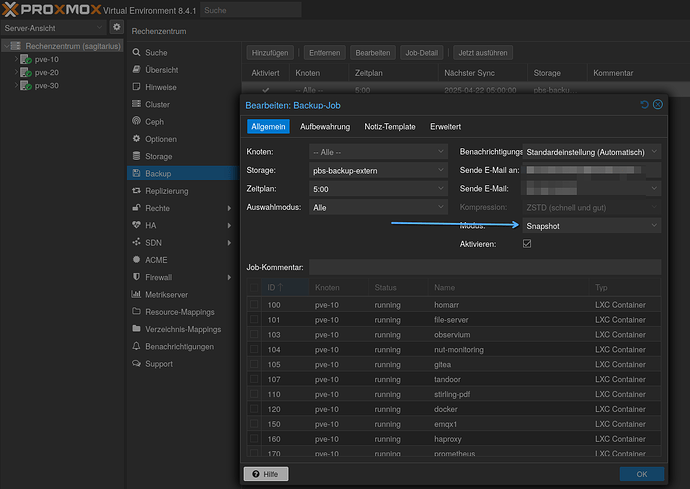Sort the table by ID column header
This screenshot has height=489, width=690.
(x=275, y=287)
